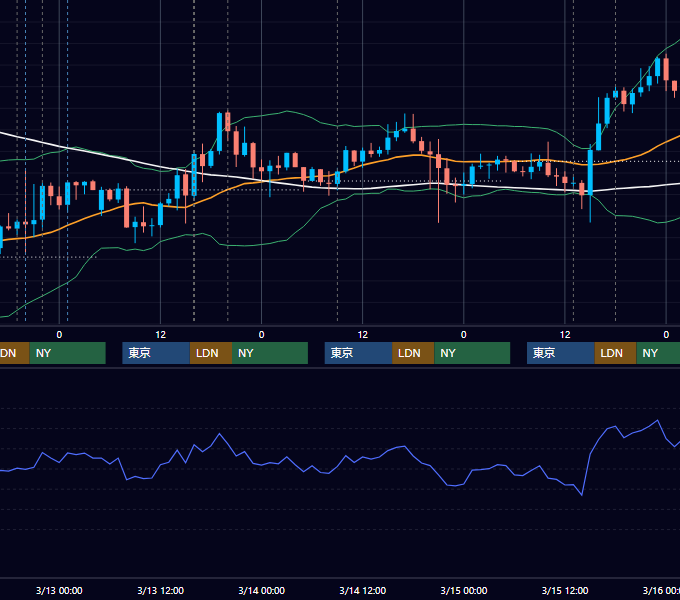Screen dimensions: 680x600
Task: Click the '3/13 00:00' date label
Action: 59,590
